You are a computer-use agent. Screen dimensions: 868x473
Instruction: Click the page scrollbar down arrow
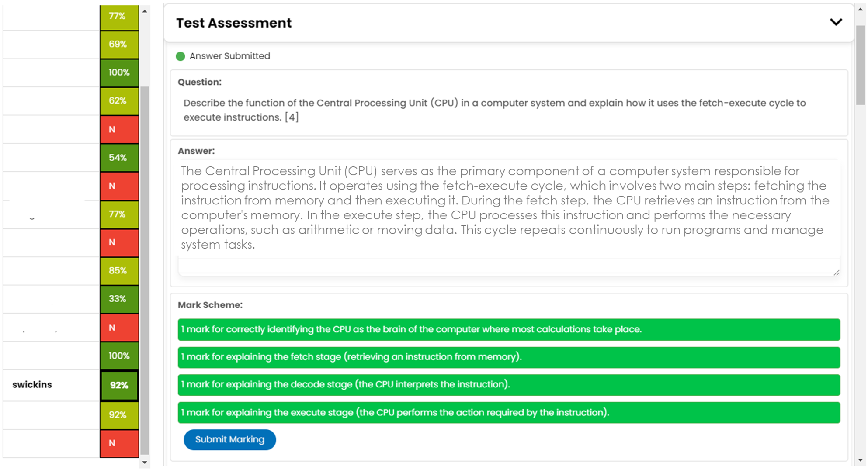(x=860, y=460)
